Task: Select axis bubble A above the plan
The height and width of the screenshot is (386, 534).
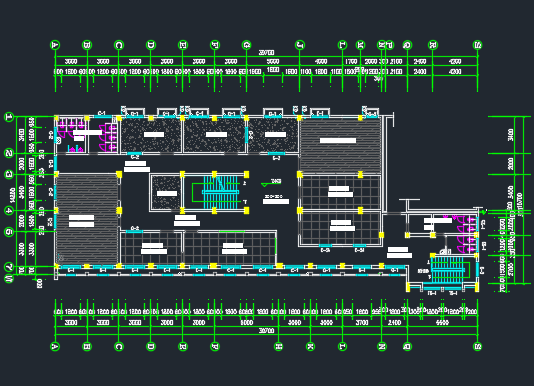Action: [x=55, y=45]
